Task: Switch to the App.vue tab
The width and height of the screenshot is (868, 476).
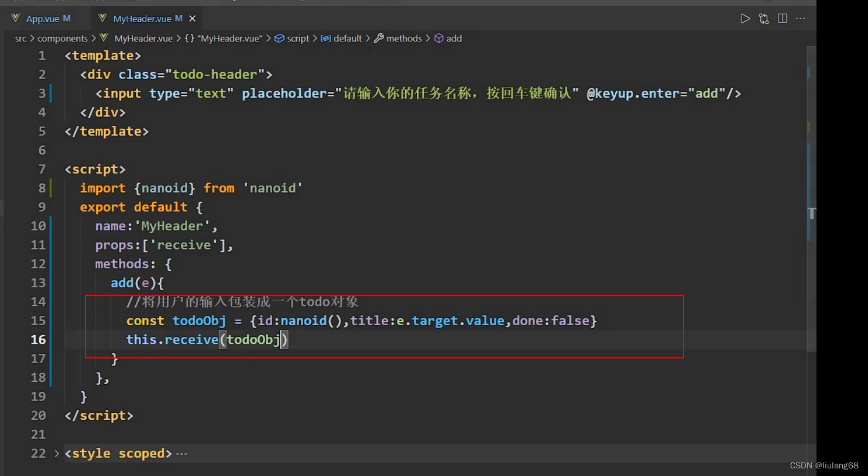Action: click(x=42, y=19)
